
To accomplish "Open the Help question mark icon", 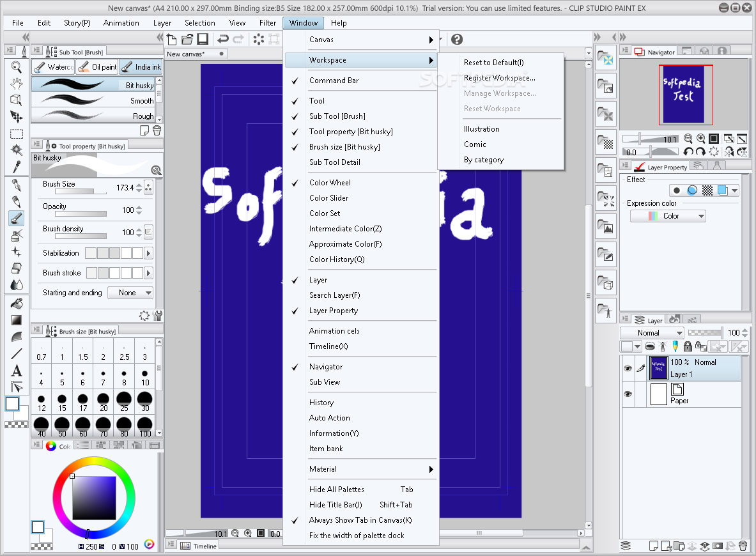I will tap(456, 40).
